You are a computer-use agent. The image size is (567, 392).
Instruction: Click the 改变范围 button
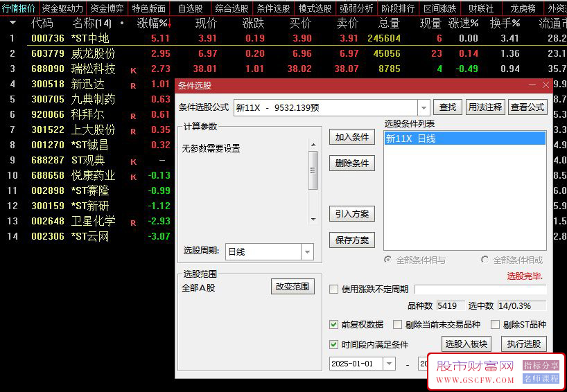[293, 287]
